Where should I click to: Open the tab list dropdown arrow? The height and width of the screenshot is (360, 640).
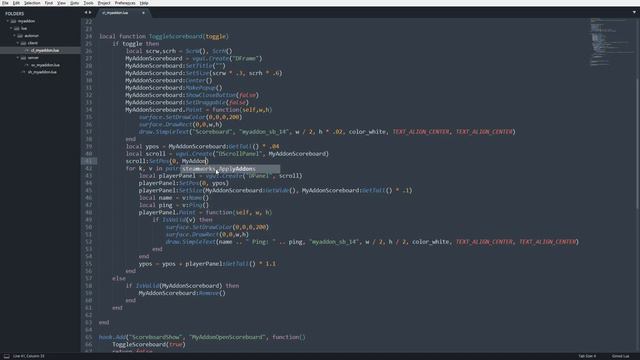click(x=634, y=12)
